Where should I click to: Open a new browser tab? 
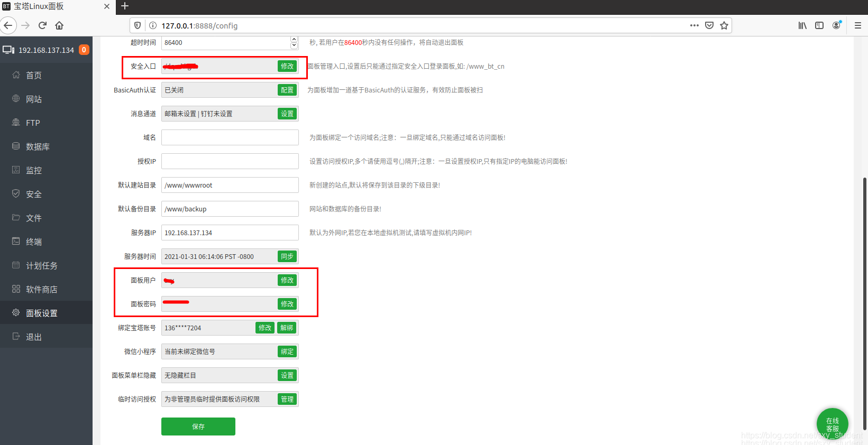(125, 6)
